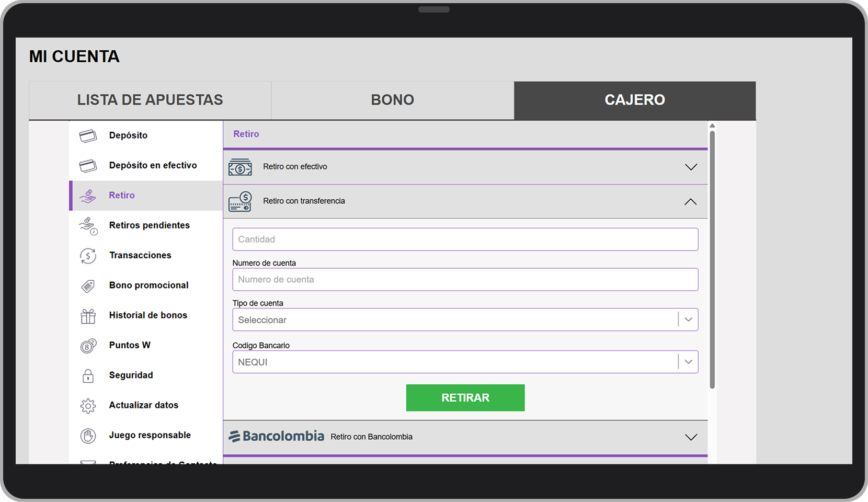
Task: Select the Depósito en efectivo icon
Action: (x=88, y=165)
